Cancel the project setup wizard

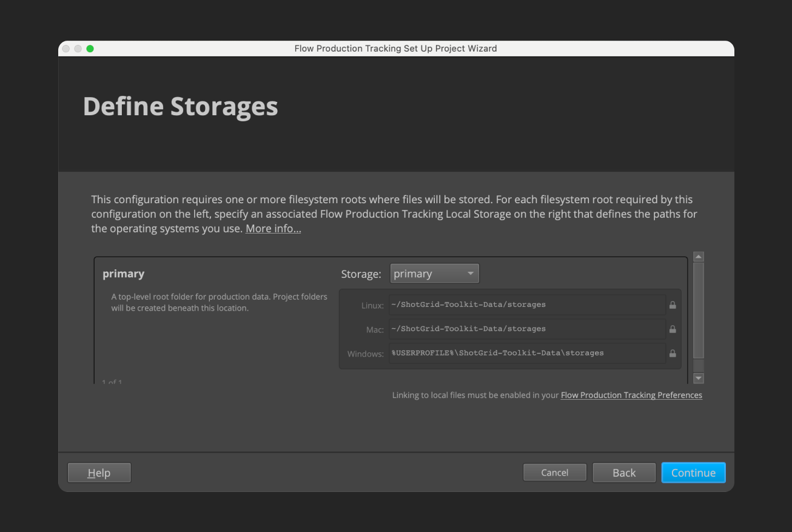tap(555, 473)
